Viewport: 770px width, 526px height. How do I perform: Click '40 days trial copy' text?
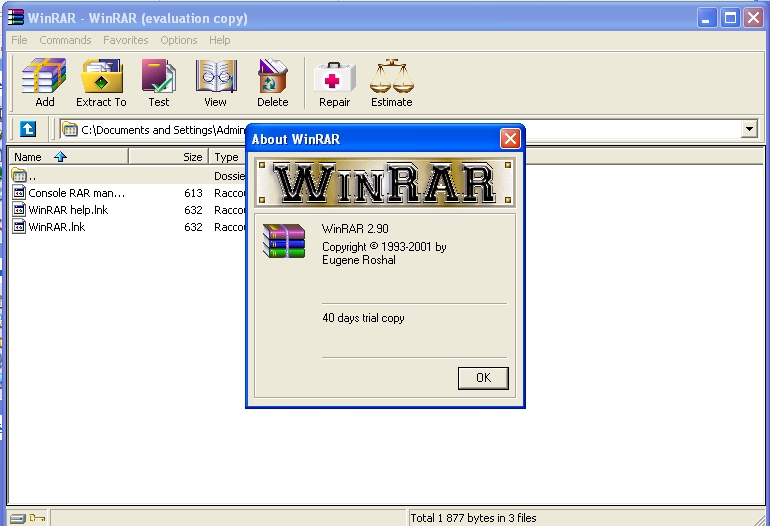363,318
